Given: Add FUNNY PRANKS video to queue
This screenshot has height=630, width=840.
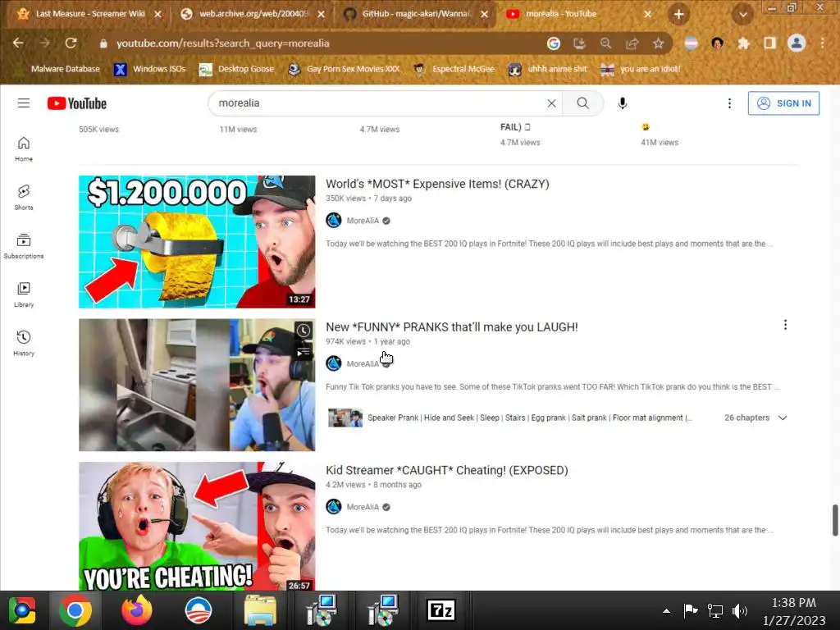Looking at the screenshot, I should pyautogui.click(x=304, y=352).
